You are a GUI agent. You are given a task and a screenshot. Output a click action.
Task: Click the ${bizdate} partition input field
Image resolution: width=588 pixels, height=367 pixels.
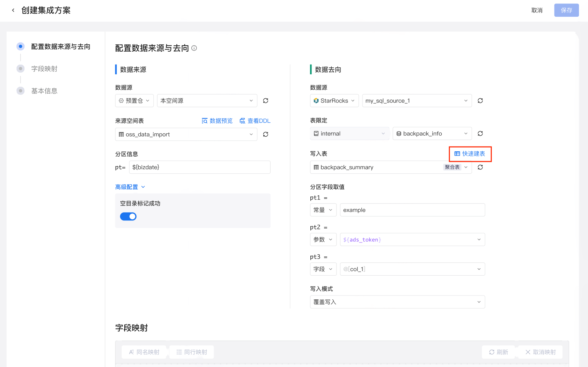pos(200,167)
